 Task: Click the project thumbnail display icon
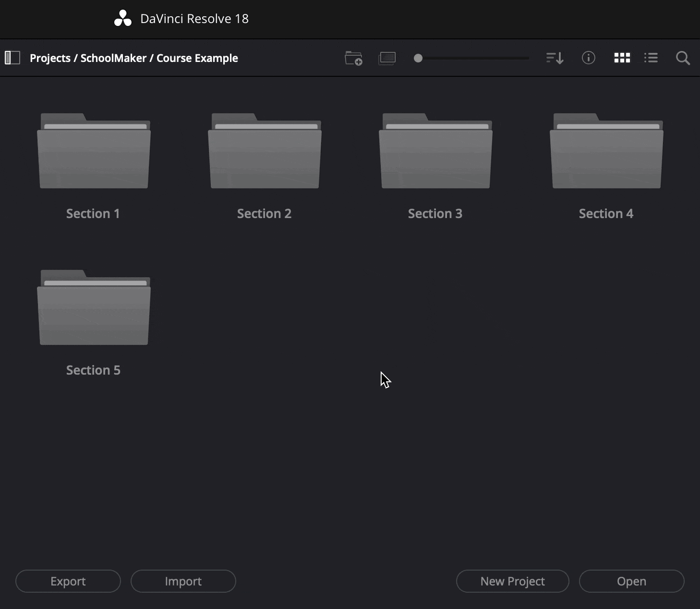[x=387, y=58]
